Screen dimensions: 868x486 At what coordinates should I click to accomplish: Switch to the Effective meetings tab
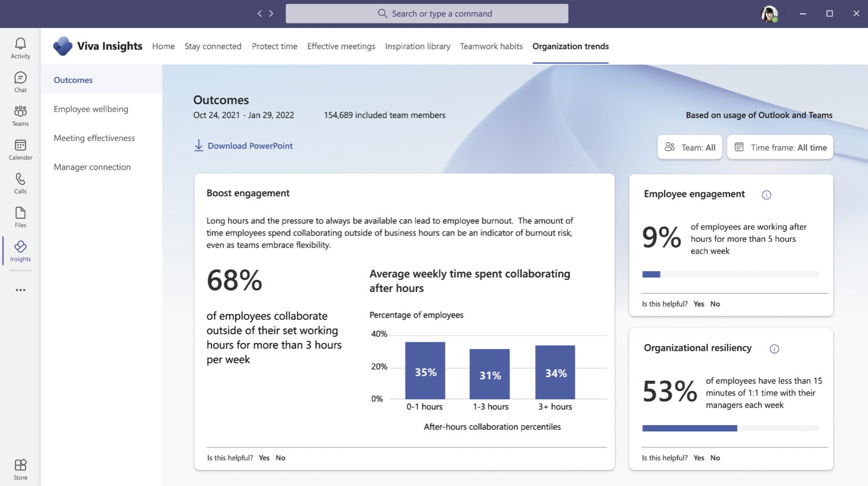click(x=341, y=46)
